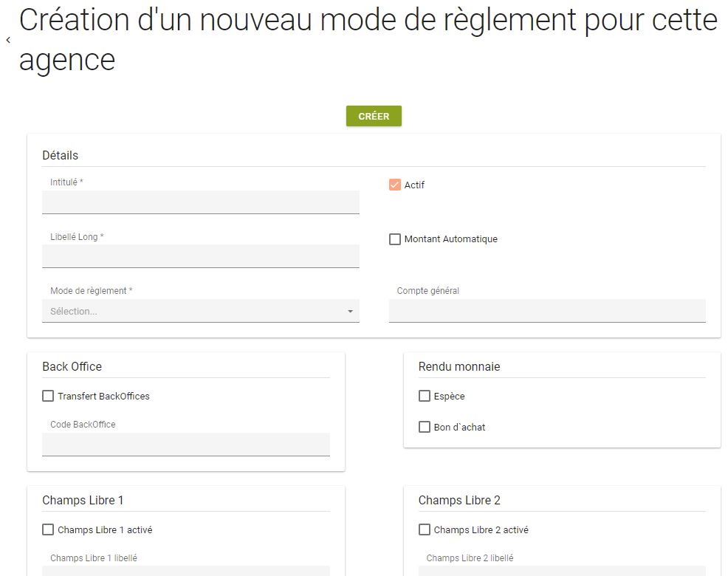Viewport: 728px width, 576px height.
Task: Check the Transfert BackOffices checkbox
Action: 48,397
